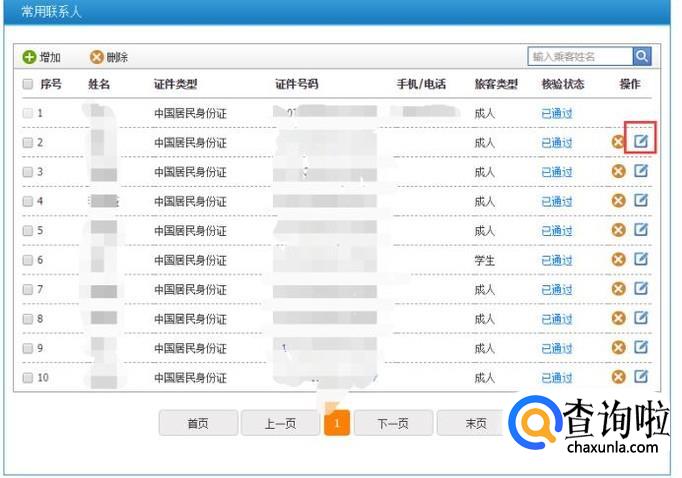Edit contact in row 7 with pencil icon
This screenshot has width=682, height=478.
click(x=641, y=287)
